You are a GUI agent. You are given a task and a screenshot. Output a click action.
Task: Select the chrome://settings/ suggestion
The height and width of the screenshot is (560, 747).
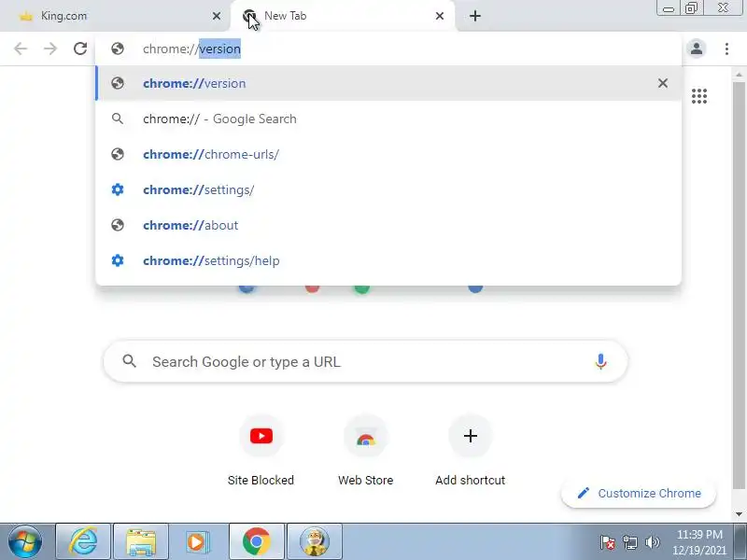point(388,190)
